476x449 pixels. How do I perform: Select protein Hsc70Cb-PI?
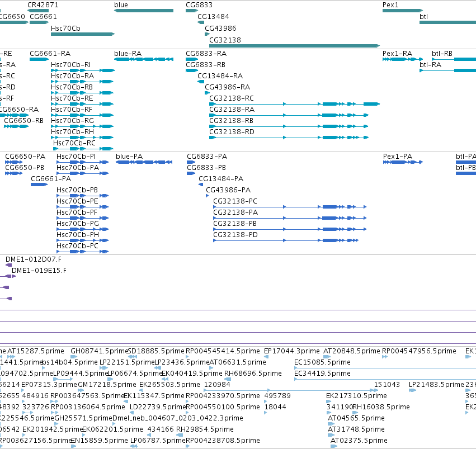pos(83,162)
